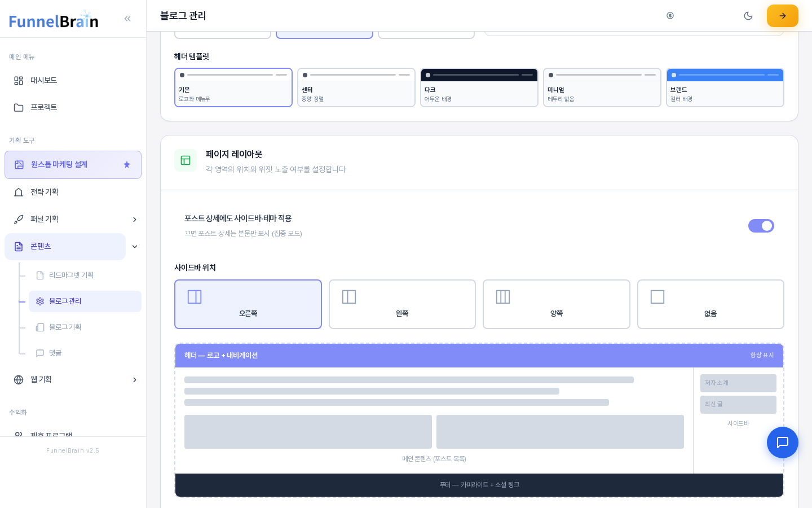Viewport: 812px width, 508px height.
Task: Click the FunnelBrain logo
Action: tap(54, 20)
